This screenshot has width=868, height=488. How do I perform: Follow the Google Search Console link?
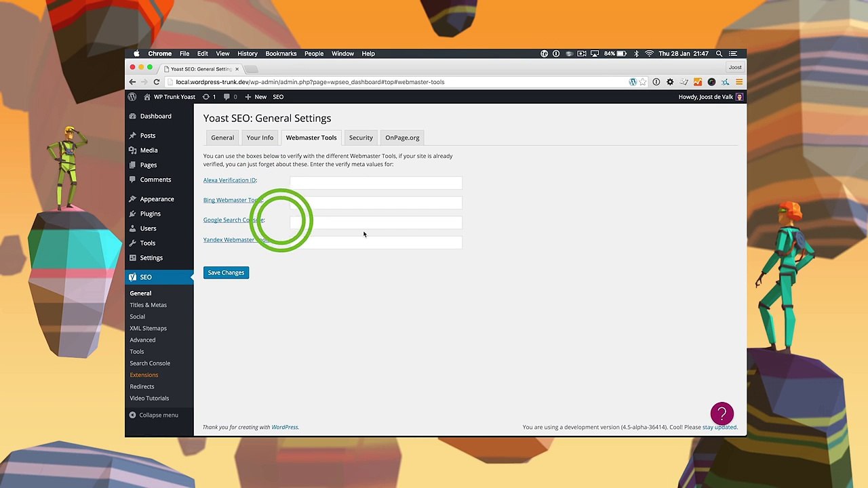(x=233, y=220)
